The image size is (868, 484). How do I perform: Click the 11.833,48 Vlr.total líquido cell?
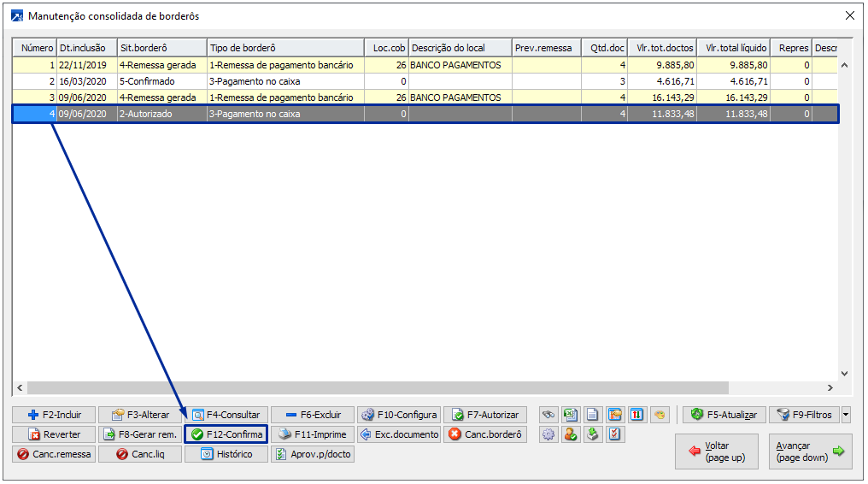734,114
